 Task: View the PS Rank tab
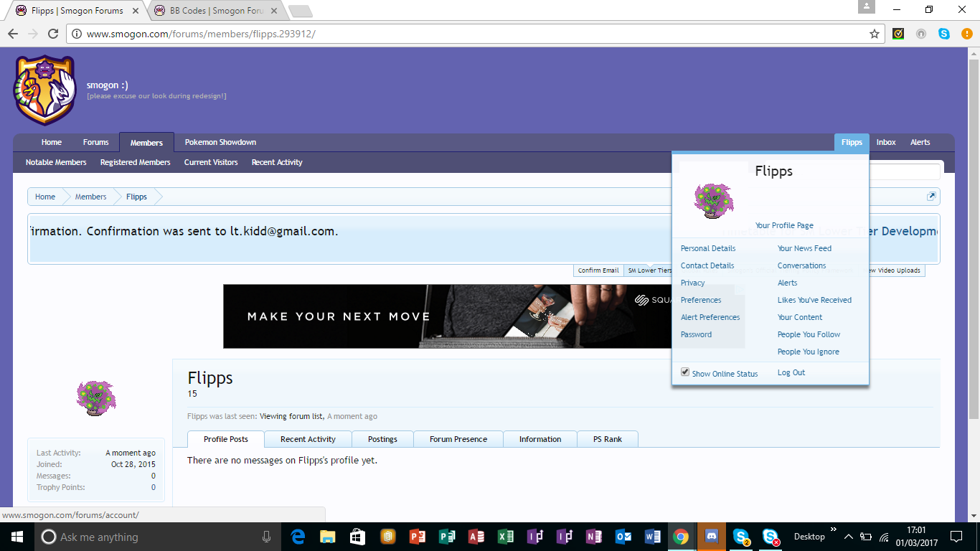608,439
